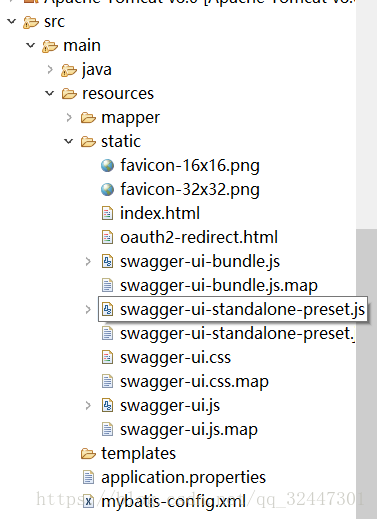377x519 pixels.
Task: Expand swagger-ui.js node arrow
Action: point(88,405)
